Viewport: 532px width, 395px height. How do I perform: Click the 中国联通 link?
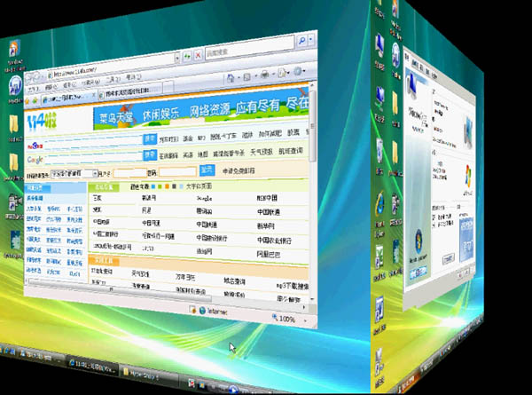(269, 212)
